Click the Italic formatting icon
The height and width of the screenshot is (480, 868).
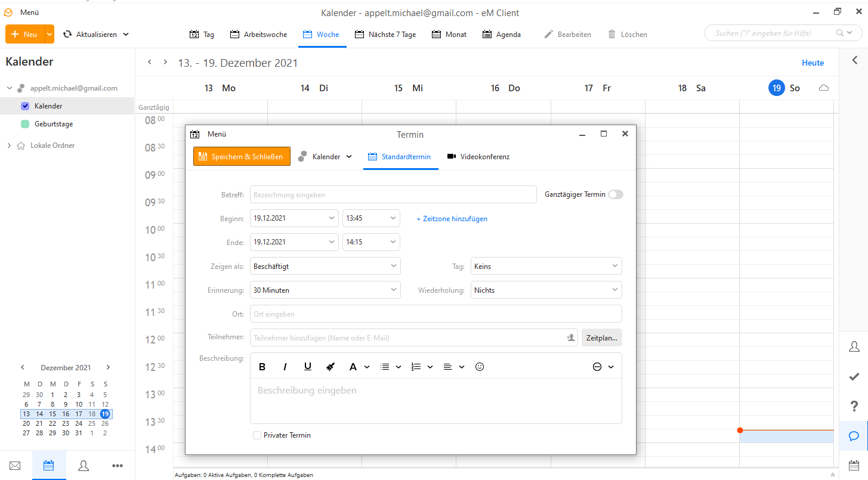tap(285, 367)
